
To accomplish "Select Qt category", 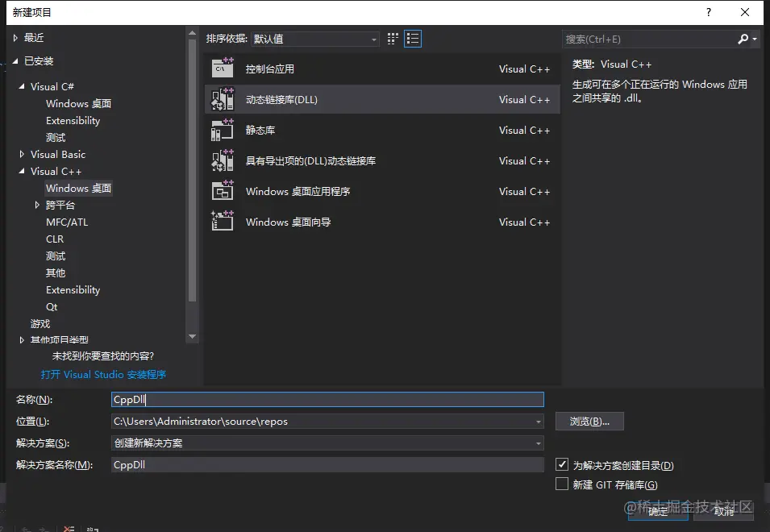I will coord(52,307).
